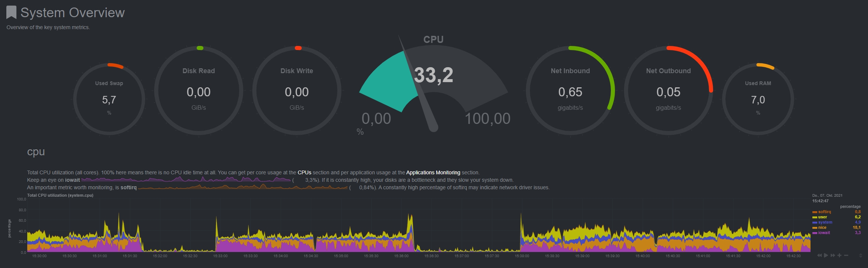Open the Applications Monitoring section link
The image size is (868, 268).
(x=433, y=172)
